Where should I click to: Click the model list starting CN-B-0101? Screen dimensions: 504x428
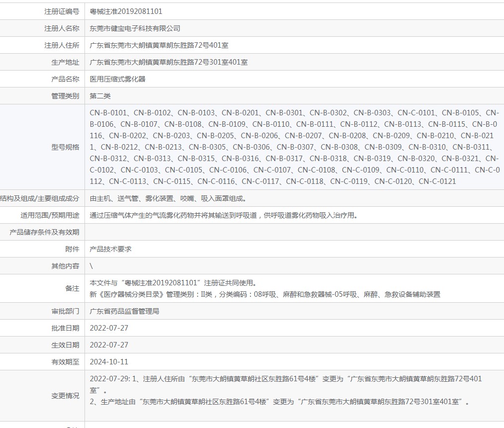tap(295, 147)
